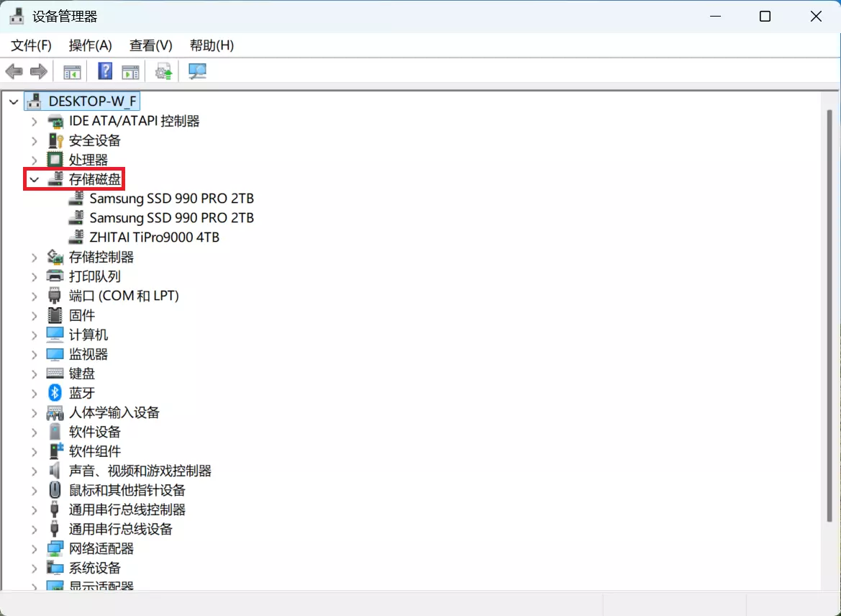Open the 操作(A) menu

[90, 45]
